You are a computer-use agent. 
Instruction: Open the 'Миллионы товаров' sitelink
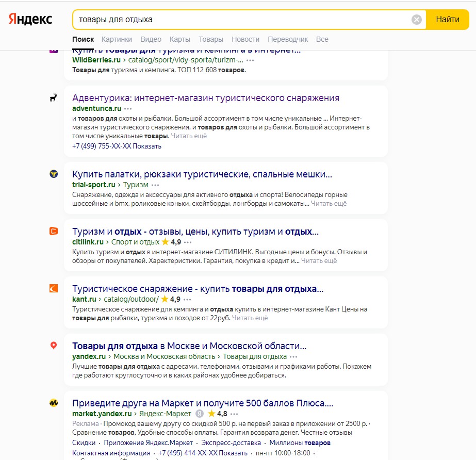tap(300, 442)
